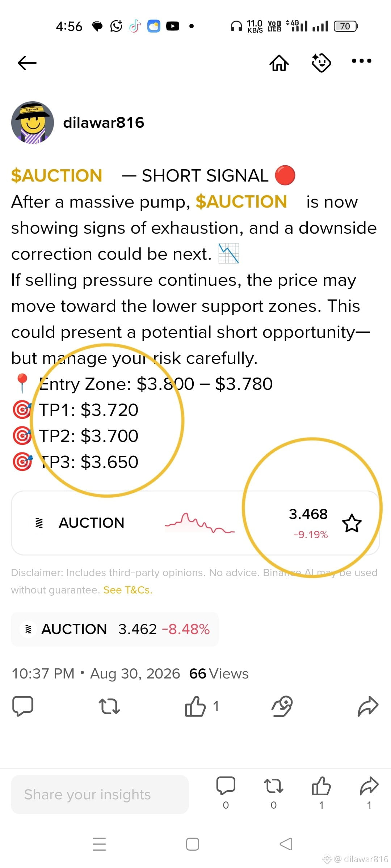Viewport: 391px width, 868px height.
Task: Open dilawar816 username link
Action: 104,123
